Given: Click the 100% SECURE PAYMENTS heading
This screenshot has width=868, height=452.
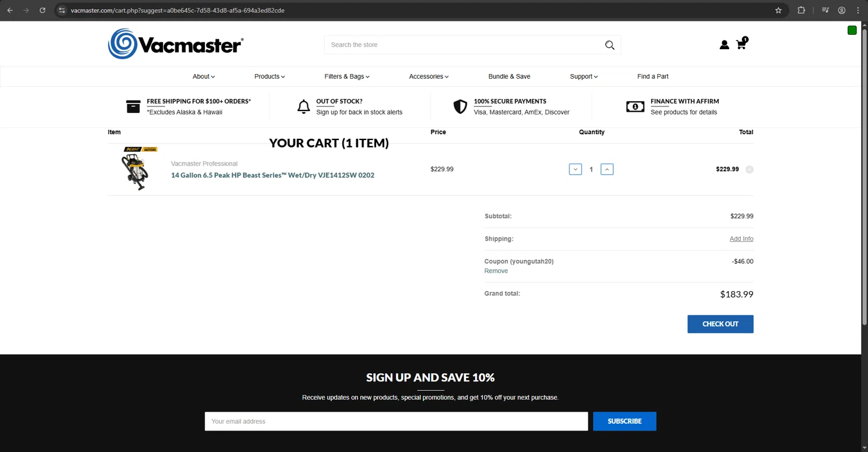Looking at the screenshot, I should (510, 101).
